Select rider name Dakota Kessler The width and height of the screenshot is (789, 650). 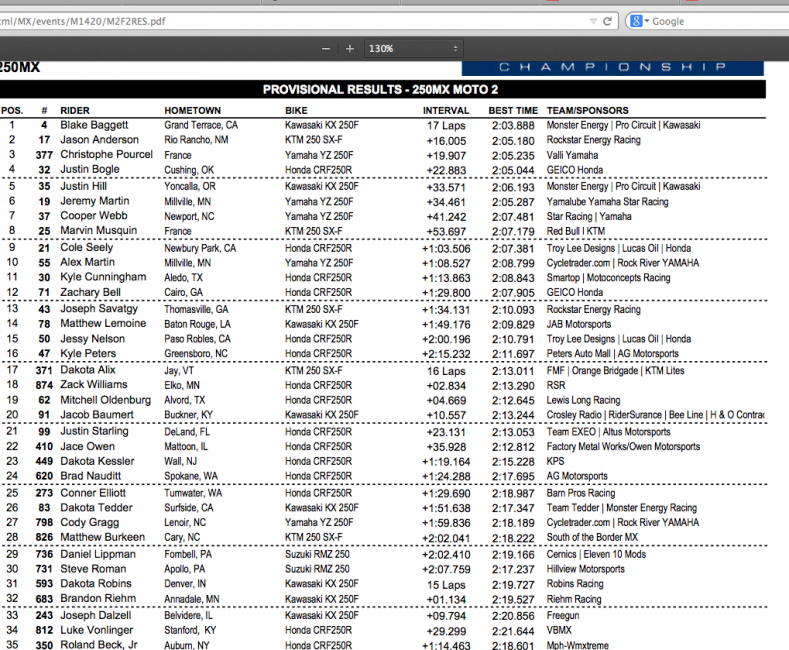[97, 461]
